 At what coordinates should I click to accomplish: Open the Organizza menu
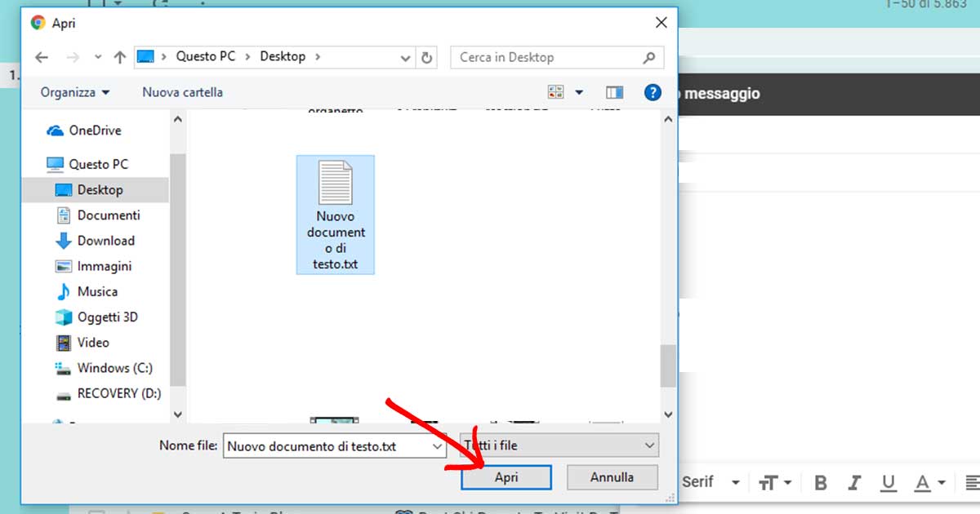point(72,92)
